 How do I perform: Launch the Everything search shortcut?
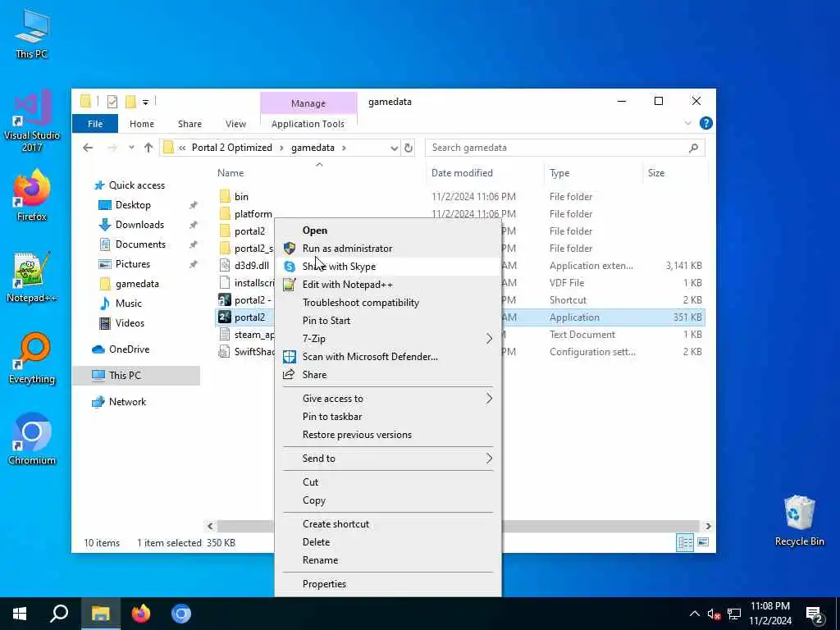tap(32, 358)
